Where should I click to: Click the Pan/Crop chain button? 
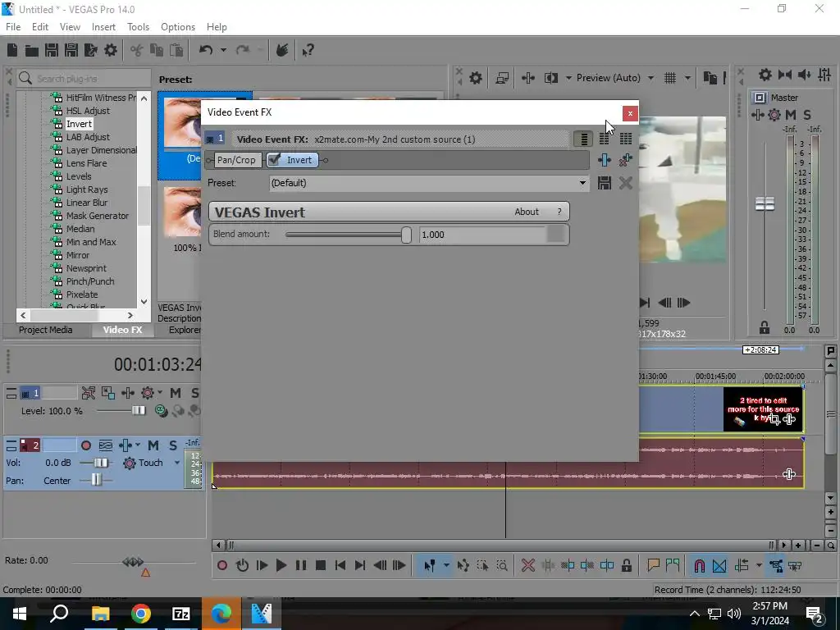[236, 160]
